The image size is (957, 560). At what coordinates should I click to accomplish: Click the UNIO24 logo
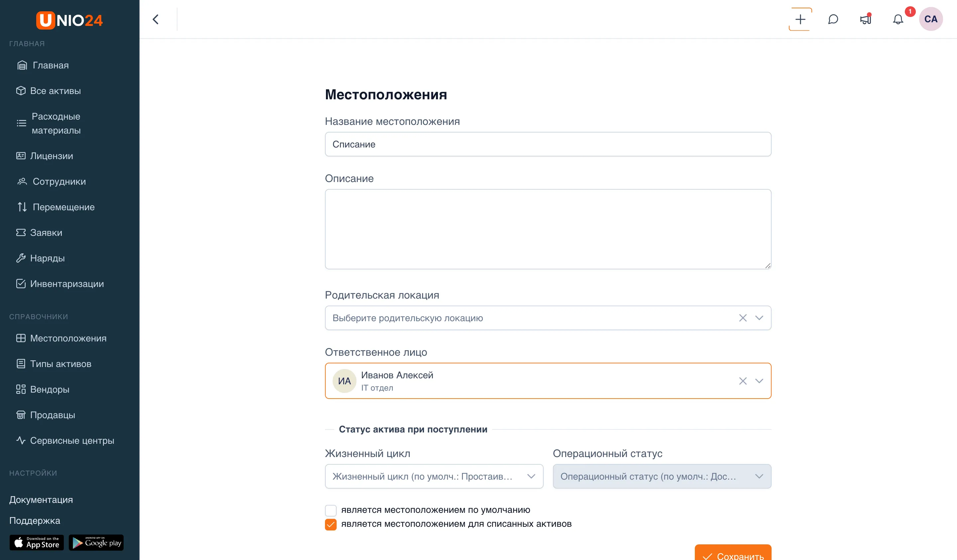pyautogui.click(x=69, y=20)
